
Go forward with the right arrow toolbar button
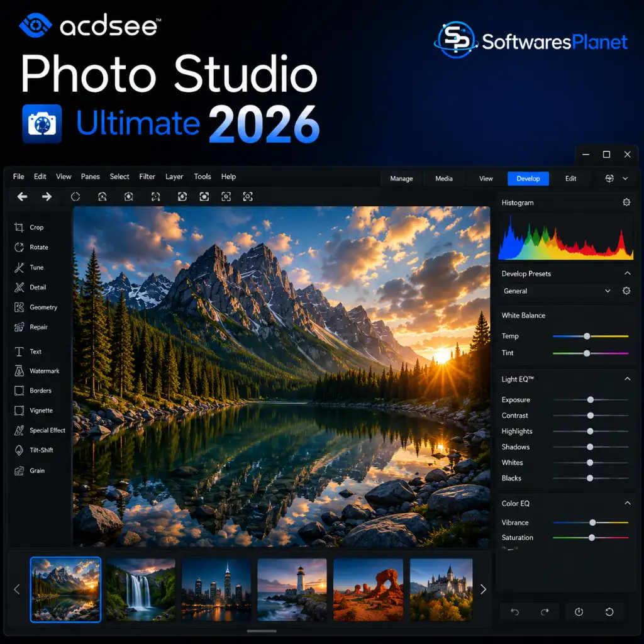pyautogui.click(x=47, y=197)
